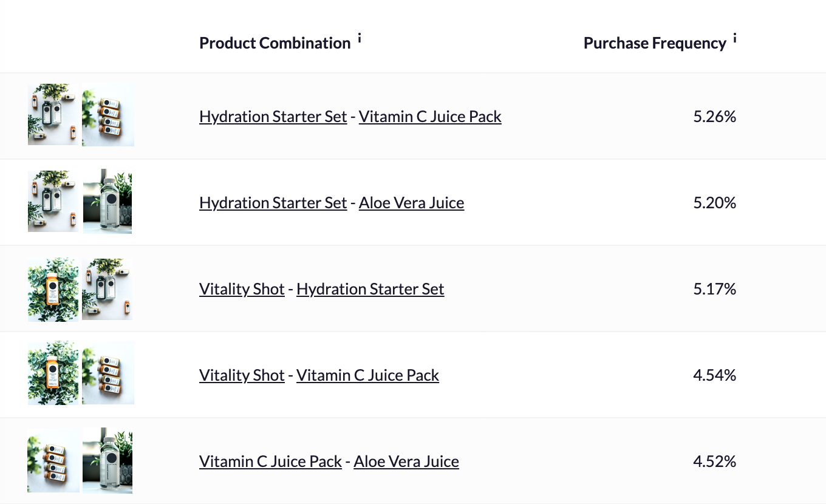Image resolution: width=826 pixels, height=504 pixels.
Task: Open Vitamin C Juice Pack link in 4.52% row
Action: 270,461
